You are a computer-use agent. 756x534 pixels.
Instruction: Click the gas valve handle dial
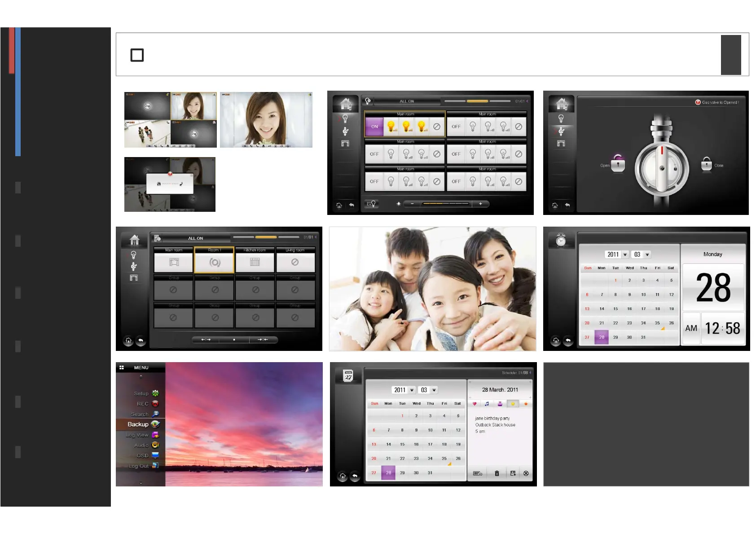click(661, 169)
